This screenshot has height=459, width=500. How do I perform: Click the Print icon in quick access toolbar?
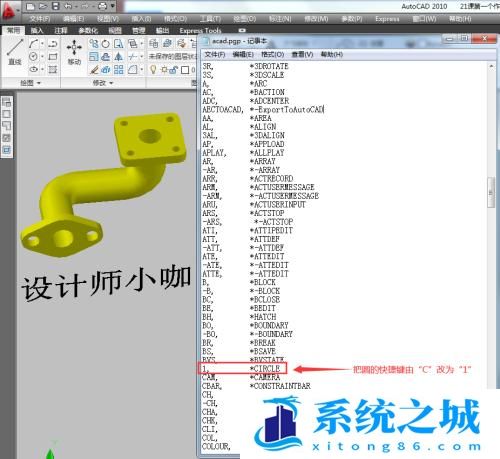pyautogui.click(x=102, y=6)
